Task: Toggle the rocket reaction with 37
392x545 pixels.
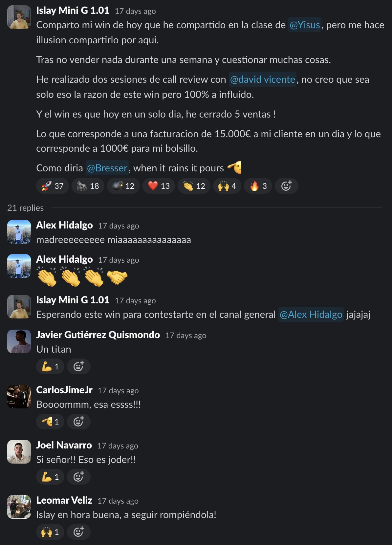Action: tap(53, 186)
